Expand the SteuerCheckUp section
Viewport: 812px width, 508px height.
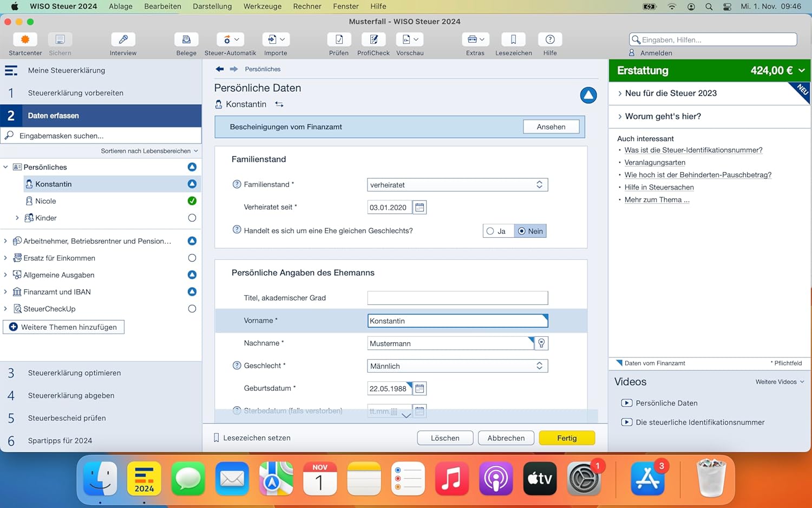[x=6, y=309]
